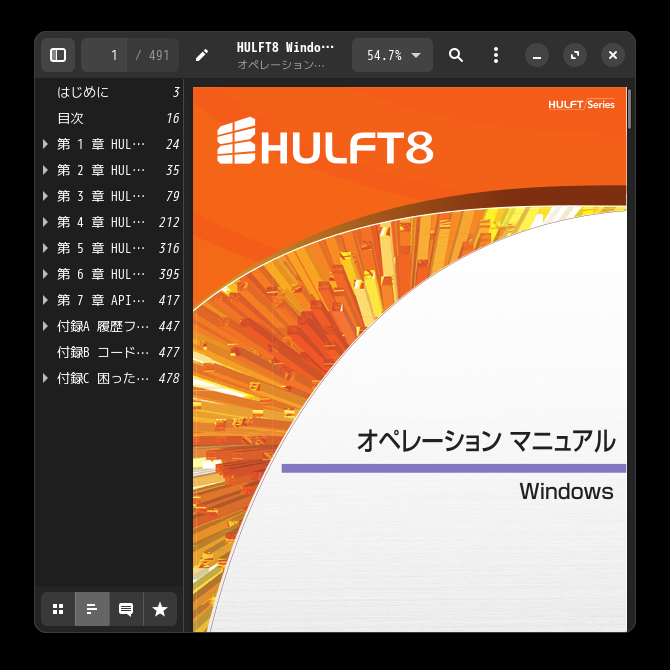
Task: Click page number 478 in outline
Action: pos(169,378)
